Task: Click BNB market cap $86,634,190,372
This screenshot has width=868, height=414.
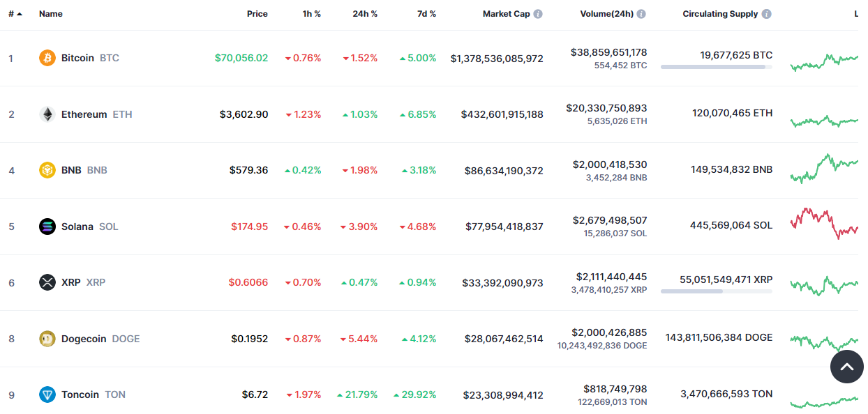Action: point(504,171)
